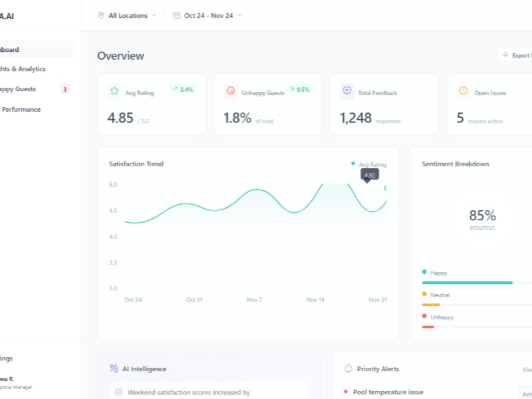The image size is (532, 399).
Task: Click the AI Intelligence sparkle icon
Action: pos(114,368)
